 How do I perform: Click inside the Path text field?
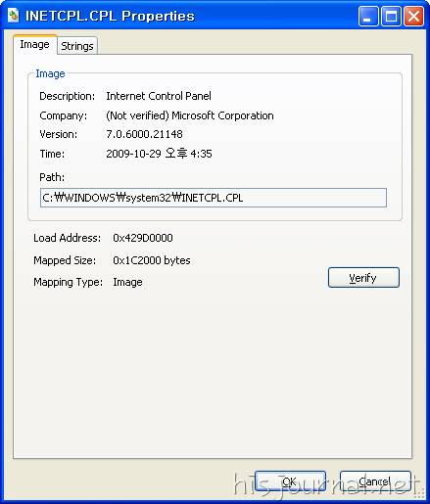214,198
